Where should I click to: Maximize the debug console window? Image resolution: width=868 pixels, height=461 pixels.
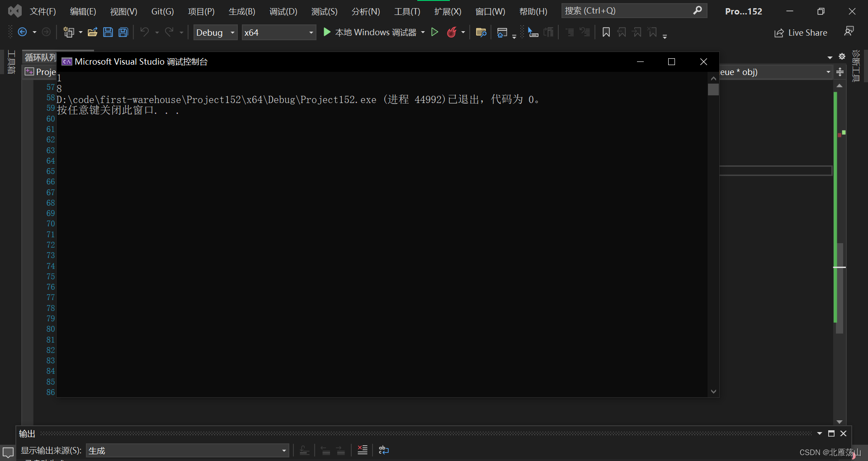(x=671, y=61)
